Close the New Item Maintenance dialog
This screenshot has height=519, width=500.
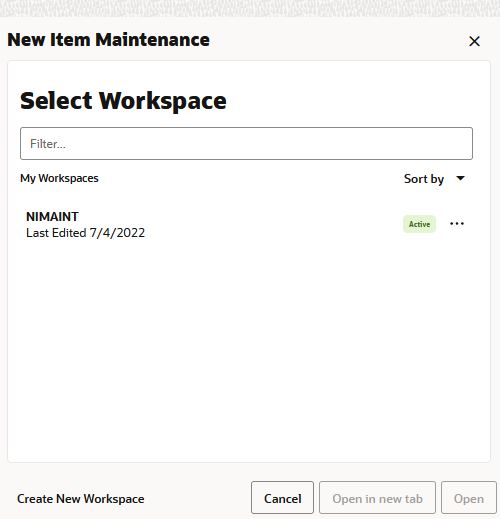click(x=474, y=41)
